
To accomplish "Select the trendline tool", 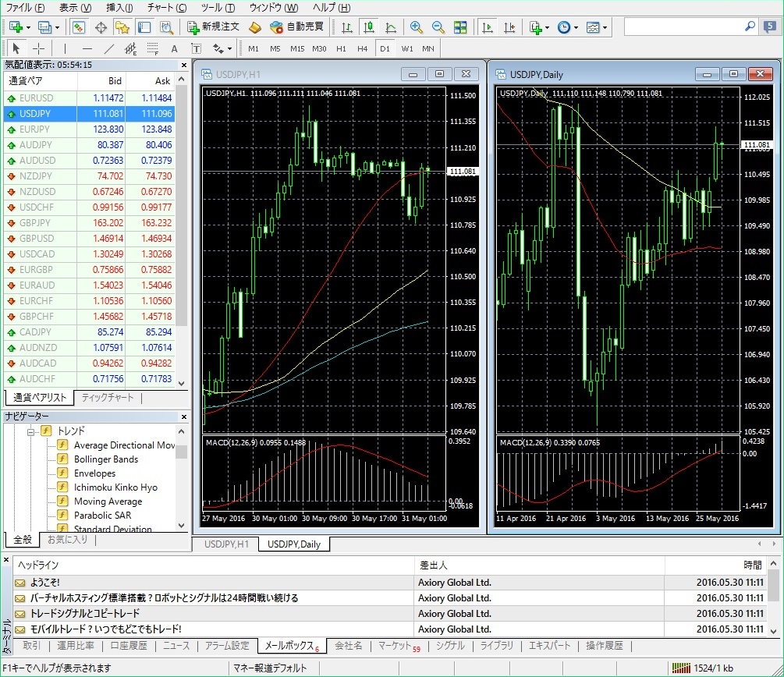I will 109,48.
